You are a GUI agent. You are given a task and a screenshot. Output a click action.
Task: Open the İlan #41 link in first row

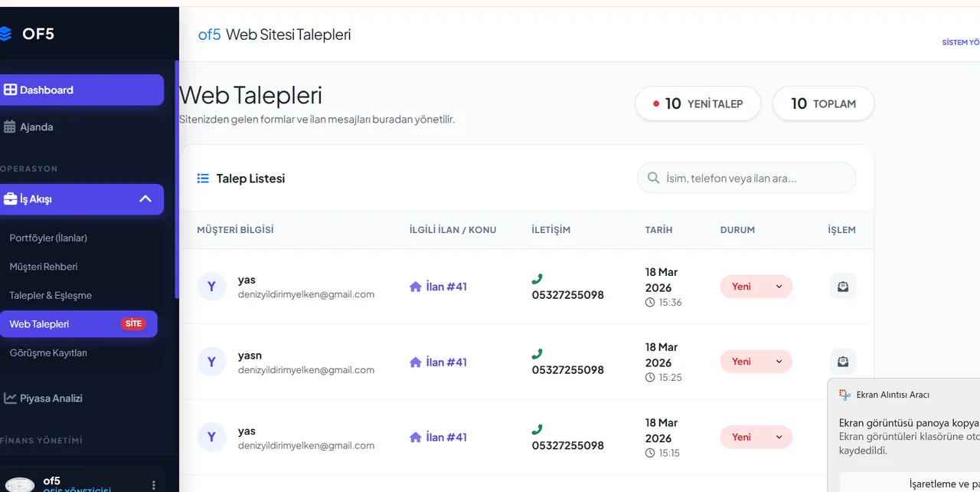click(x=446, y=287)
